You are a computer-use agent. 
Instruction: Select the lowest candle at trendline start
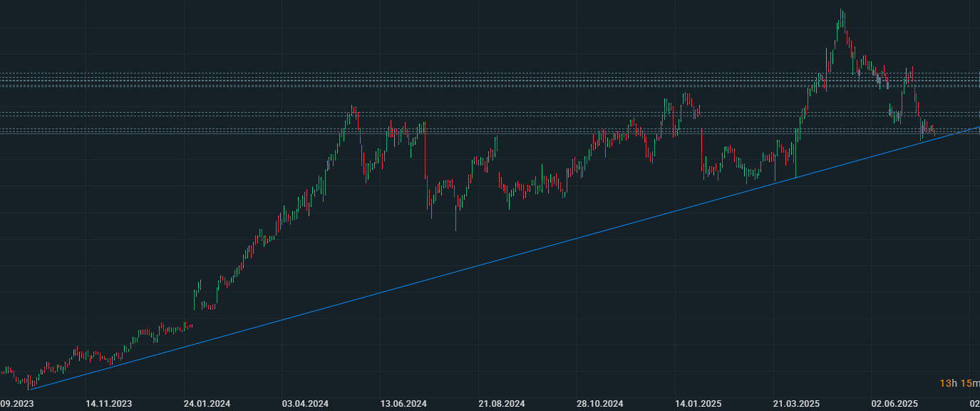pos(29,384)
